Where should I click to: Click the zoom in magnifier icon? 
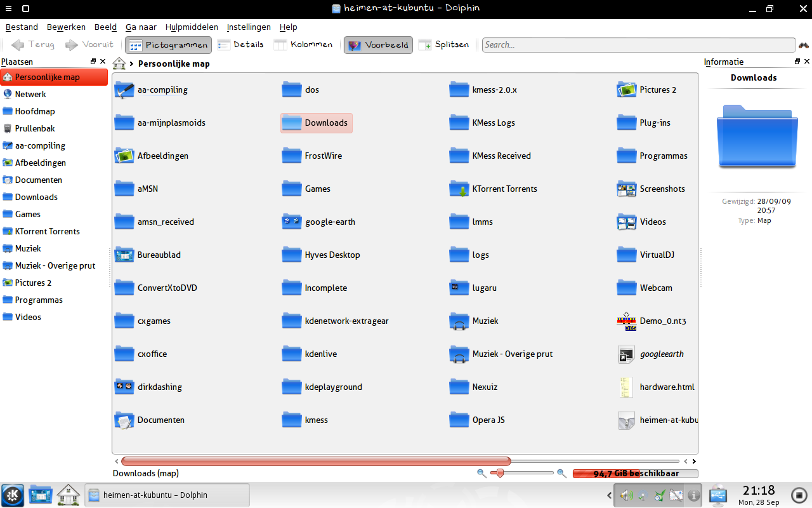pos(561,473)
